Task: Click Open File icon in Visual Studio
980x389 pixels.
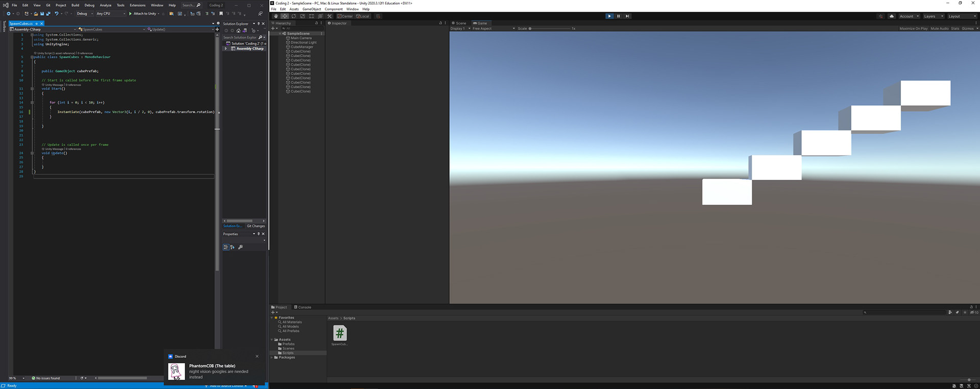Action: click(36, 14)
